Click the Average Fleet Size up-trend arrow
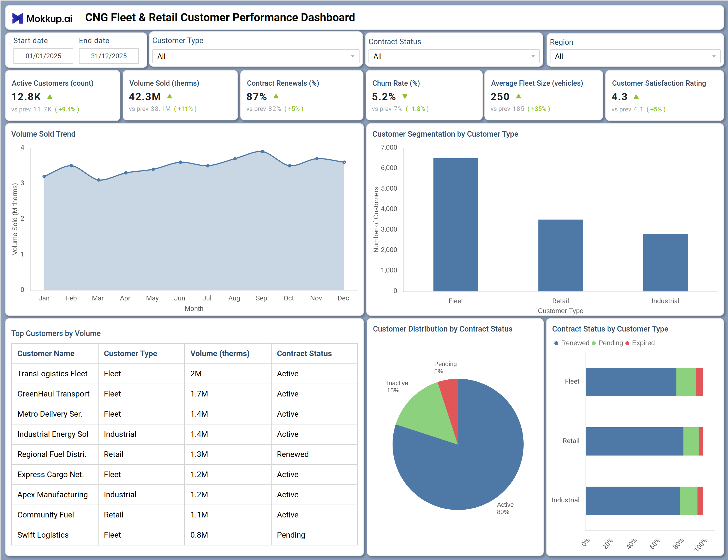This screenshot has height=560, width=728. coord(519,96)
